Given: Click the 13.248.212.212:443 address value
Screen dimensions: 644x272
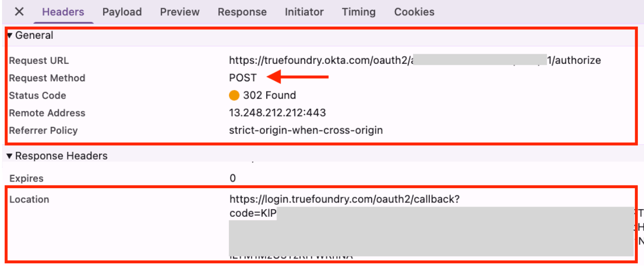Looking at the screenshot, I should pos(278,112).
